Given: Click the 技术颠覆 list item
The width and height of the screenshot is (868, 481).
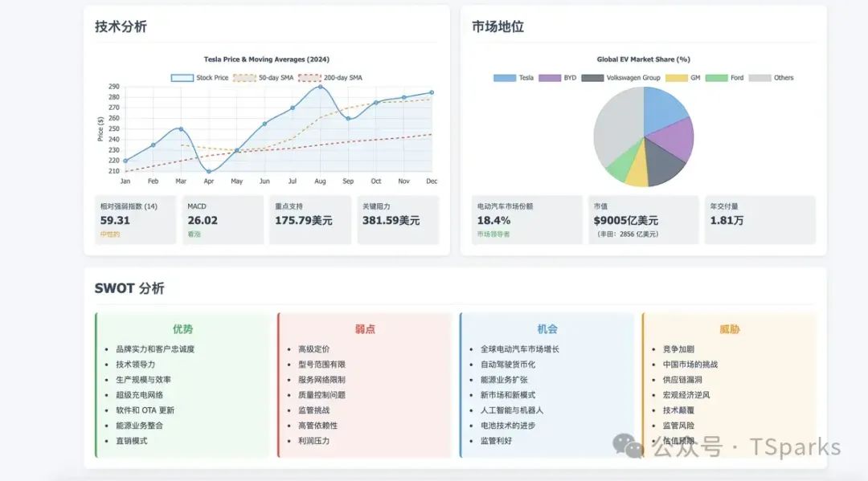Looking at the screenshot, I should click(678, 410).
